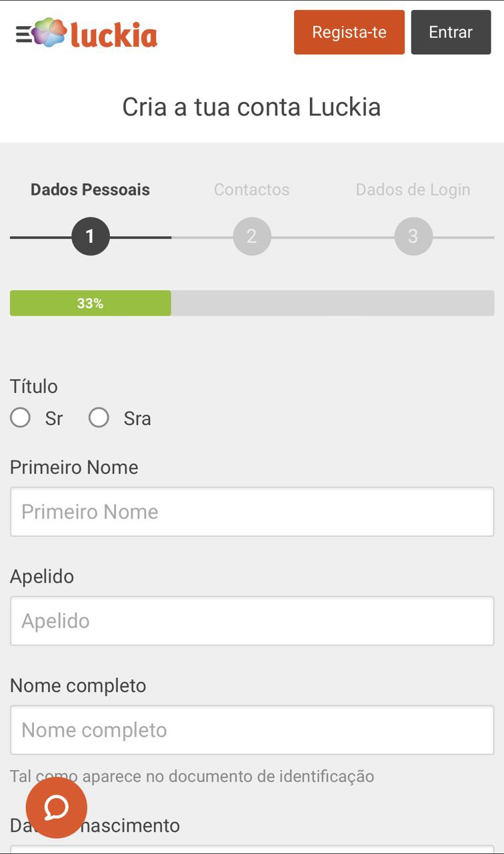This screenshot has height=854, width=504.
Task: Click step 2 circle indicator
Action: (252, 236)
